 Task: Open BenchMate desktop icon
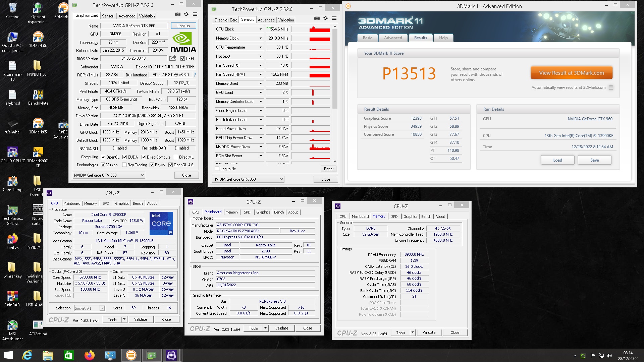[x=38, y=97]
